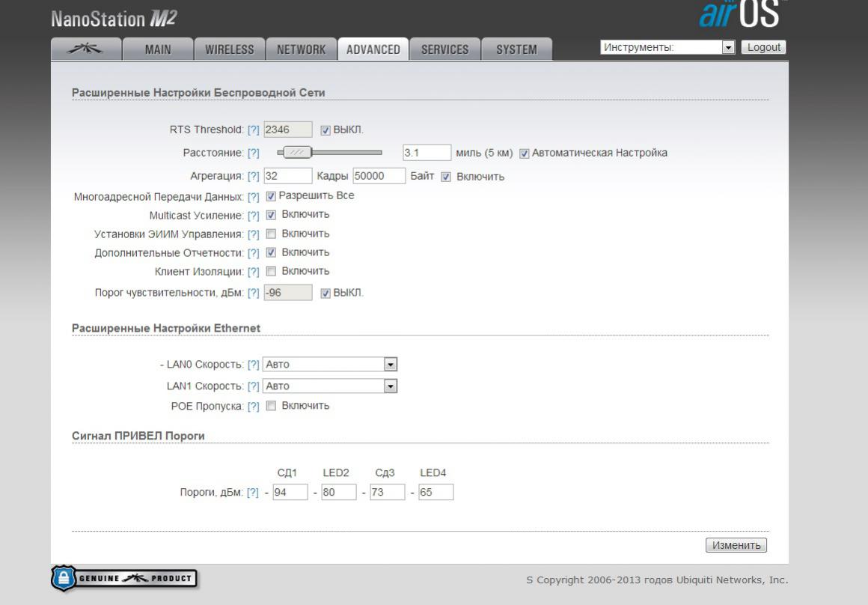Toggle Разрешить Все checkbox
Viewport: 868px width, 605px height.
pyautogui.click(x=271, y=196)
